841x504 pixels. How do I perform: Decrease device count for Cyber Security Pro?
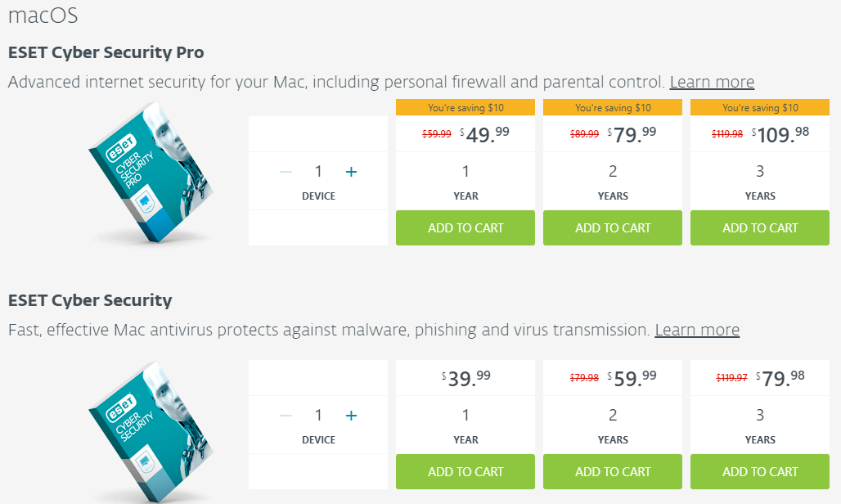tap(286, 172)
